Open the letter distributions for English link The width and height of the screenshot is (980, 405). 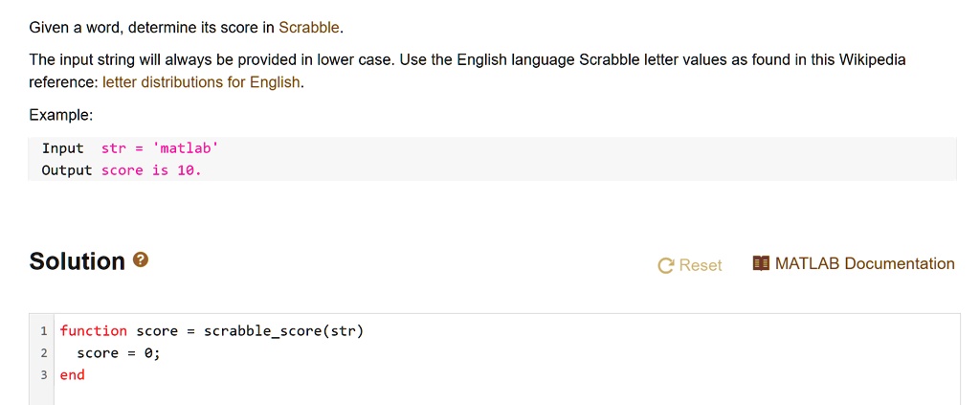[x=201, y=82]
